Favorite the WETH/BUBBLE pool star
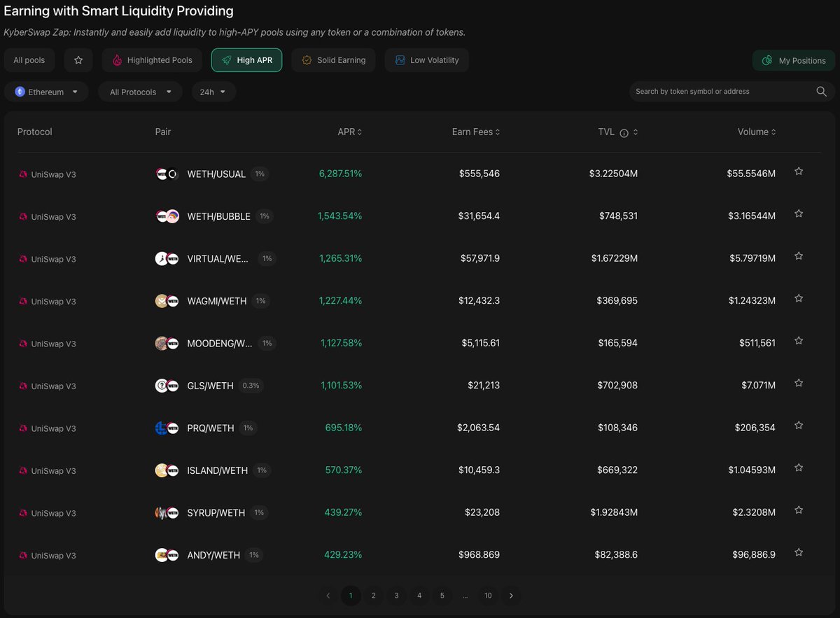Screen dimensions: 840x618 799,214
